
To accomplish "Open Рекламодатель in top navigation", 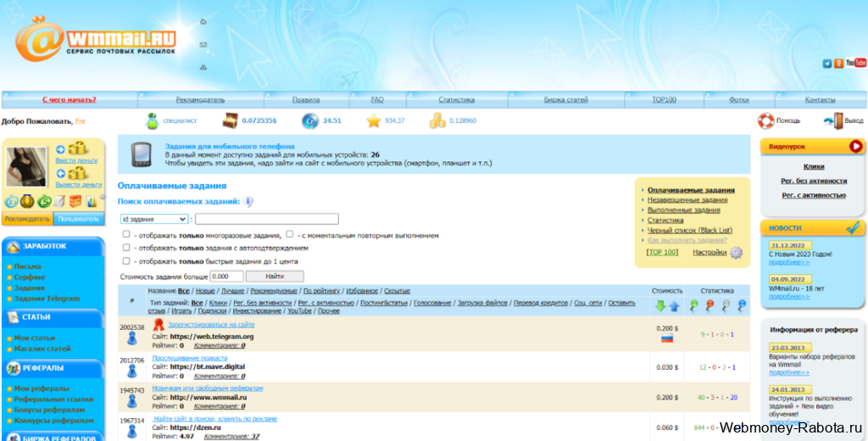I will 200,100.
